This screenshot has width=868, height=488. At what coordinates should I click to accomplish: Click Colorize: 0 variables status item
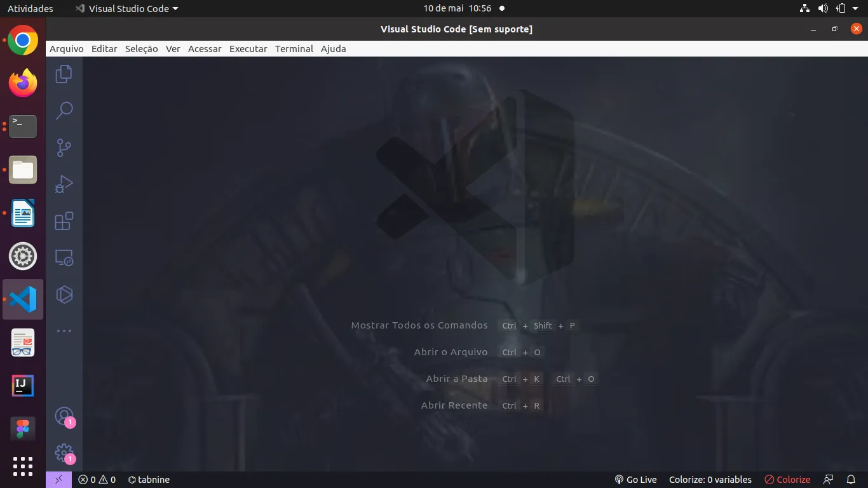[710, 480]
